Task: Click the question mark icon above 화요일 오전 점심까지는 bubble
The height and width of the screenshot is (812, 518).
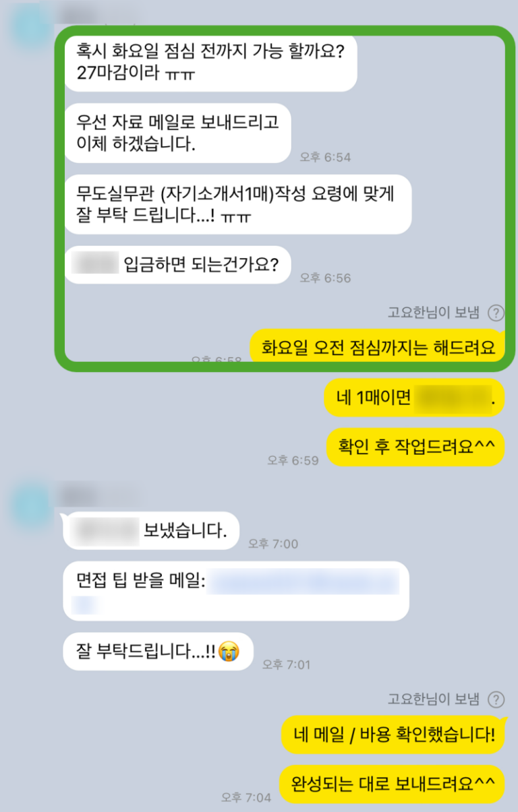Action: [496, 313]
